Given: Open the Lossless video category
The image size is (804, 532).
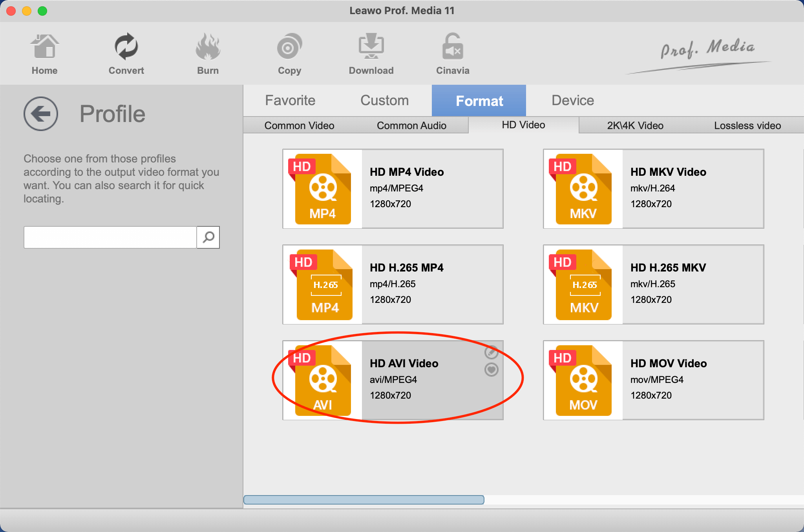Looking at the screenshot, I should coord(747,125).
